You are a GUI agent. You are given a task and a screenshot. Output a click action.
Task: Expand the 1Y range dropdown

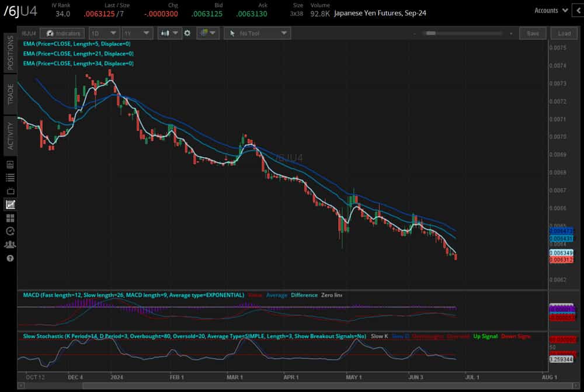pyautogui.click(x=137, y=33)
